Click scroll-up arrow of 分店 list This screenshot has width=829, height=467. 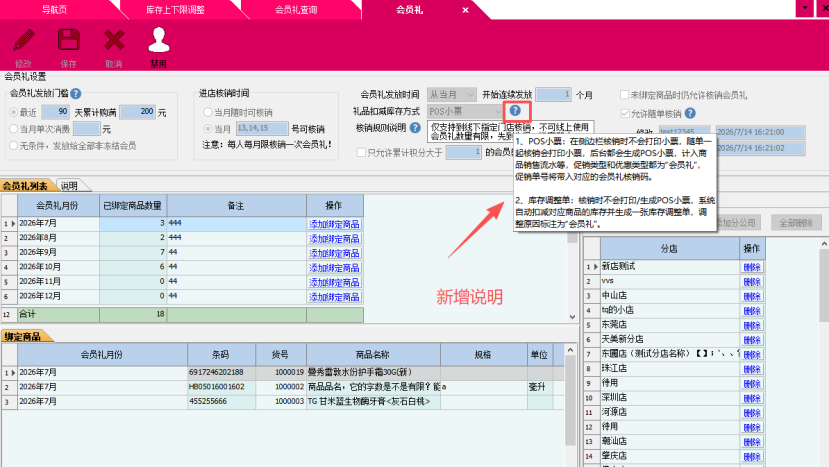pos(824,243)
